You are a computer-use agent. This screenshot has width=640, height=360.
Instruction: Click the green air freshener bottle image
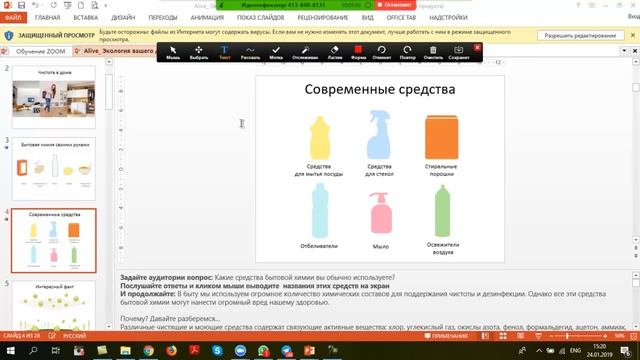point(442,211)
